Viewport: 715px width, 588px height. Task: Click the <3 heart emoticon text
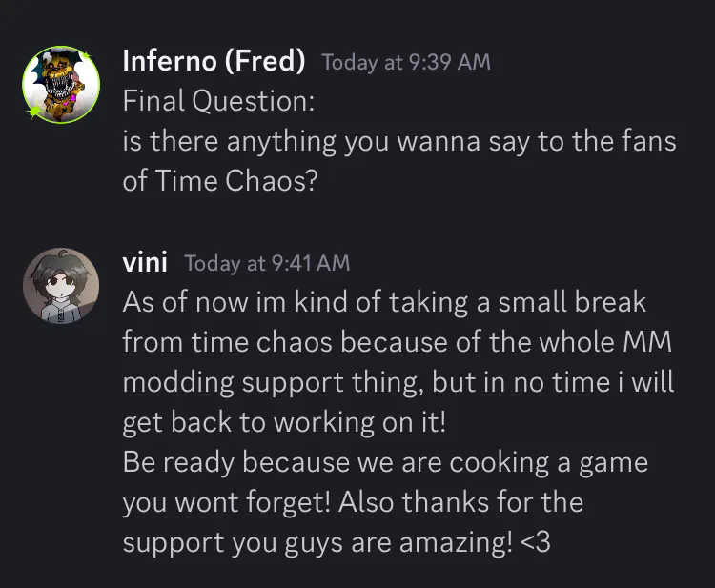click(x=535, y=542)
